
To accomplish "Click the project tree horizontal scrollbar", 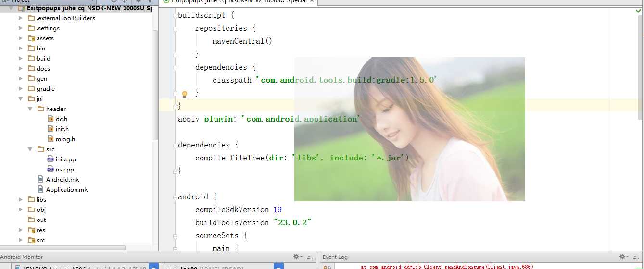I will [x=63, y=248].
